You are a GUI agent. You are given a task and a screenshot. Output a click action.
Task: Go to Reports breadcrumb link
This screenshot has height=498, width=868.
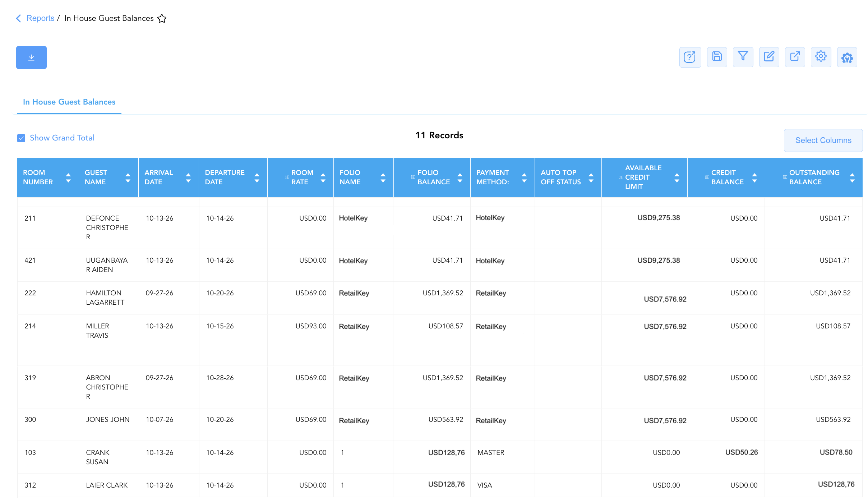tap(40, 18)
